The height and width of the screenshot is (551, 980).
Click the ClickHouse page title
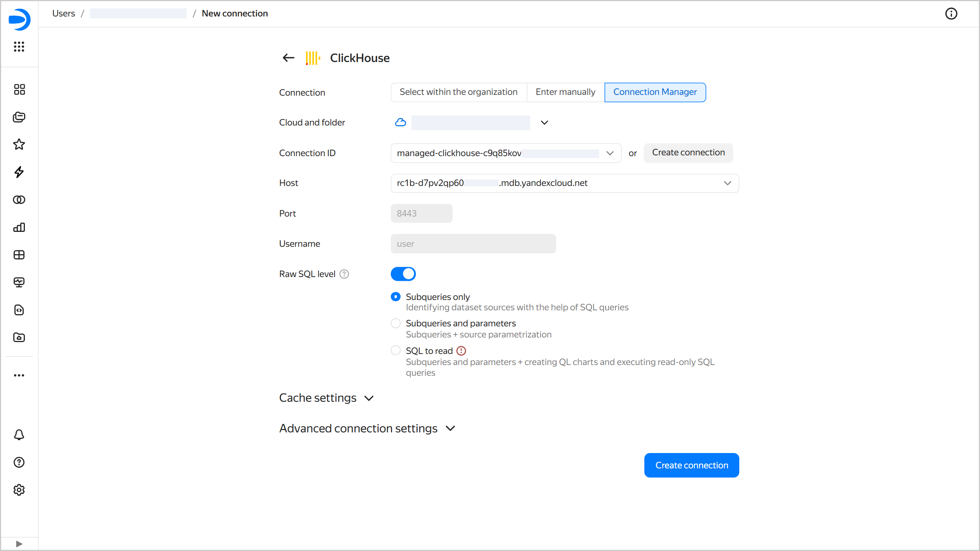point(360,58)
